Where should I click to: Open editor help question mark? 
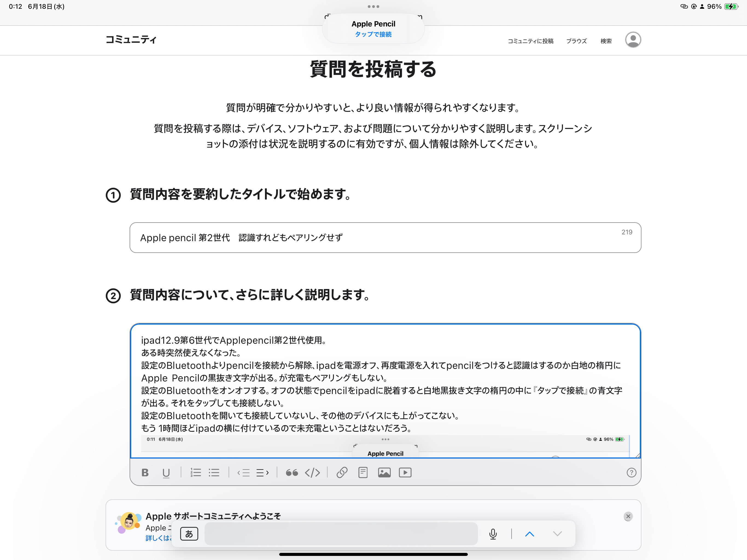631,472
